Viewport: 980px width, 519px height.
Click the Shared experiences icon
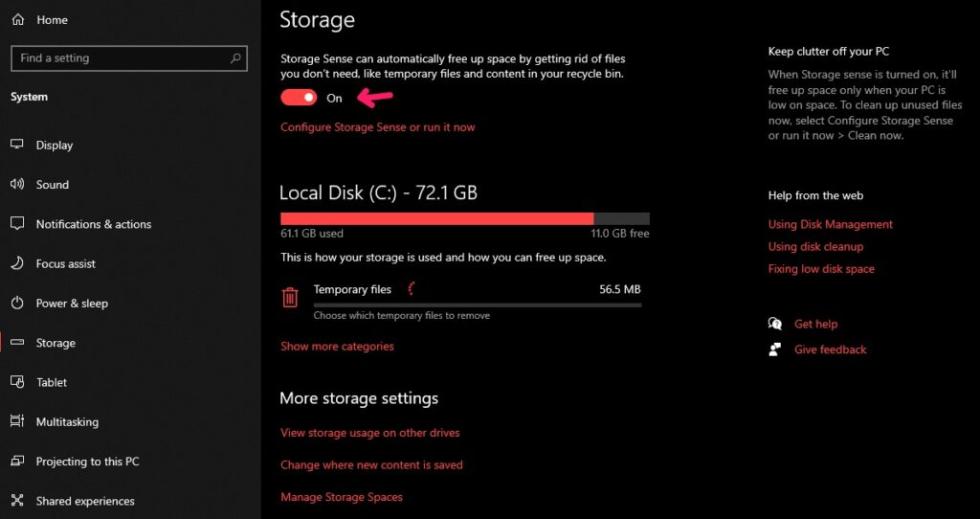coord(17,501)
